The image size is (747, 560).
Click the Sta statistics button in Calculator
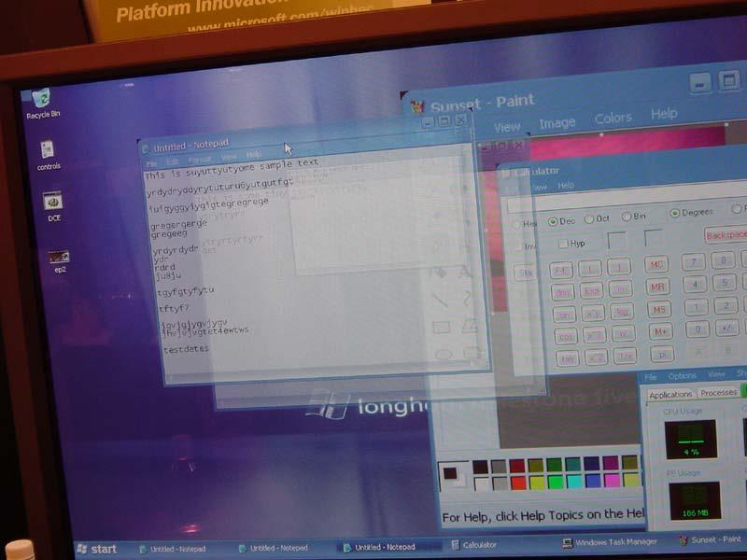click(x=525, y=273)
